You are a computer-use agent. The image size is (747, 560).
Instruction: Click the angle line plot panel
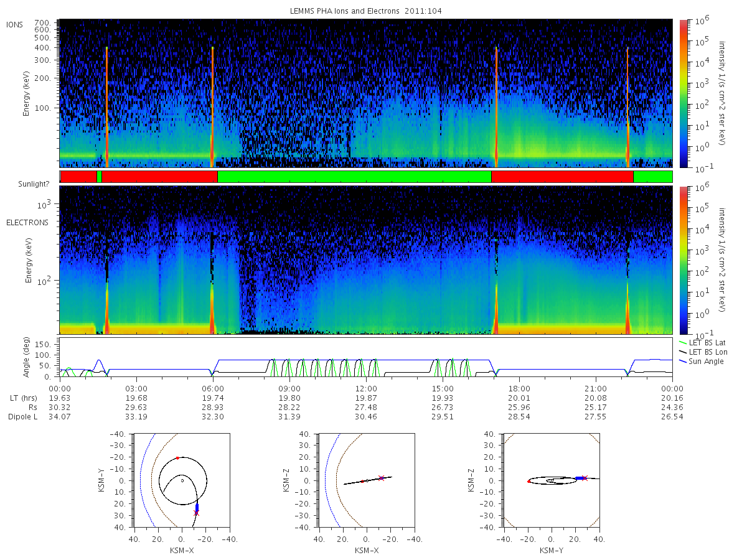(x=366, y=358)
